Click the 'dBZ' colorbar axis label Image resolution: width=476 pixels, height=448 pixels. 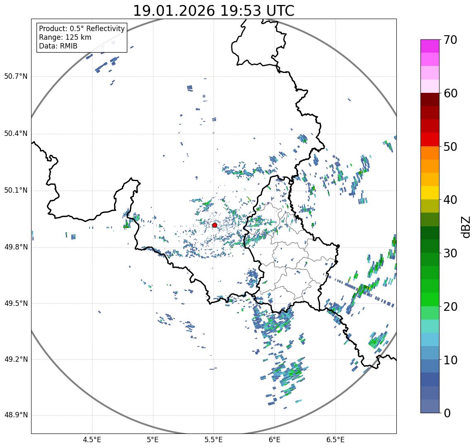465,227
